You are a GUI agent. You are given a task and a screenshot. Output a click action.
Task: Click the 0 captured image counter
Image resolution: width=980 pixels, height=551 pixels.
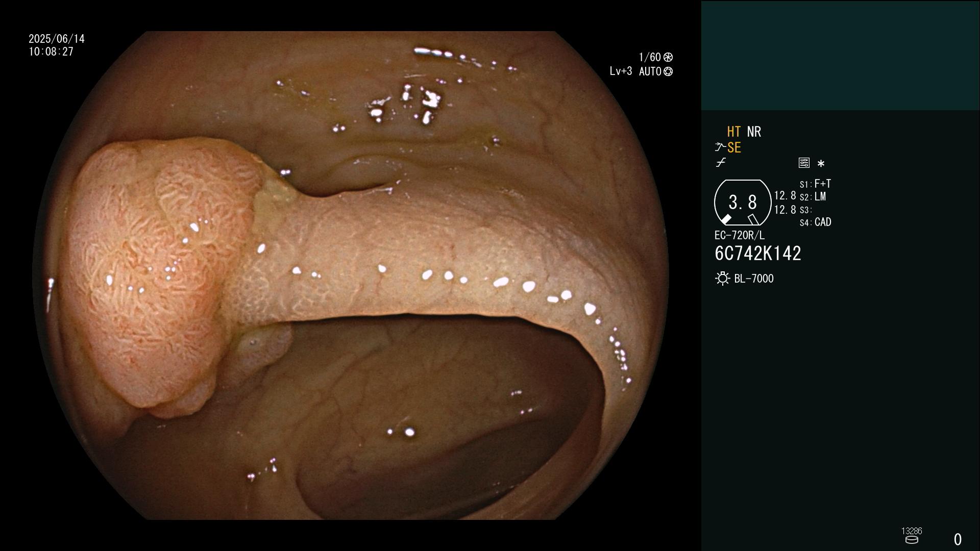coord(958,539)
